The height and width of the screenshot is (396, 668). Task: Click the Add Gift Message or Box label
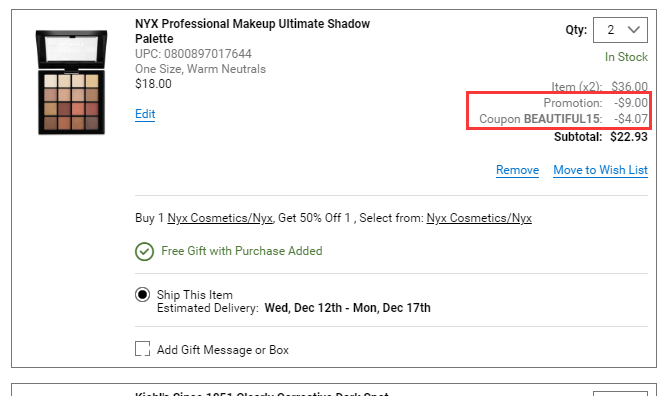[x=223, y=350]
